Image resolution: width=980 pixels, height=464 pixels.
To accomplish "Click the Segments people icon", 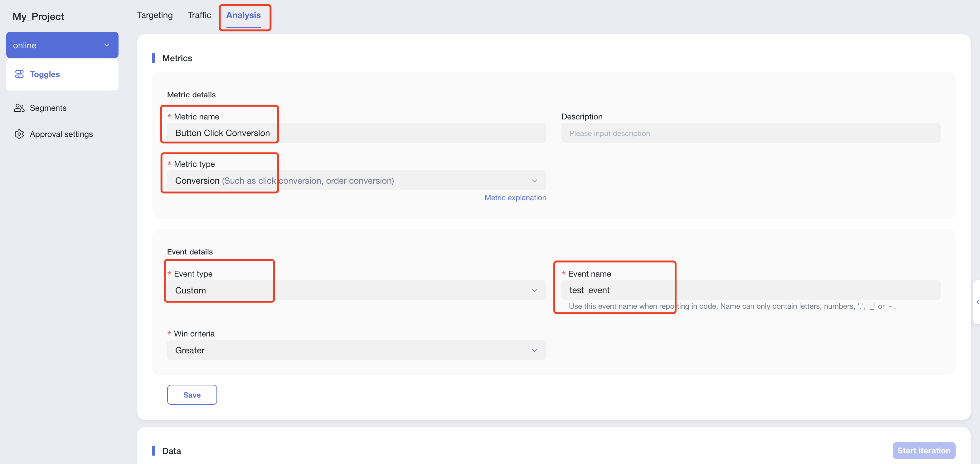I will coord(19,108).
